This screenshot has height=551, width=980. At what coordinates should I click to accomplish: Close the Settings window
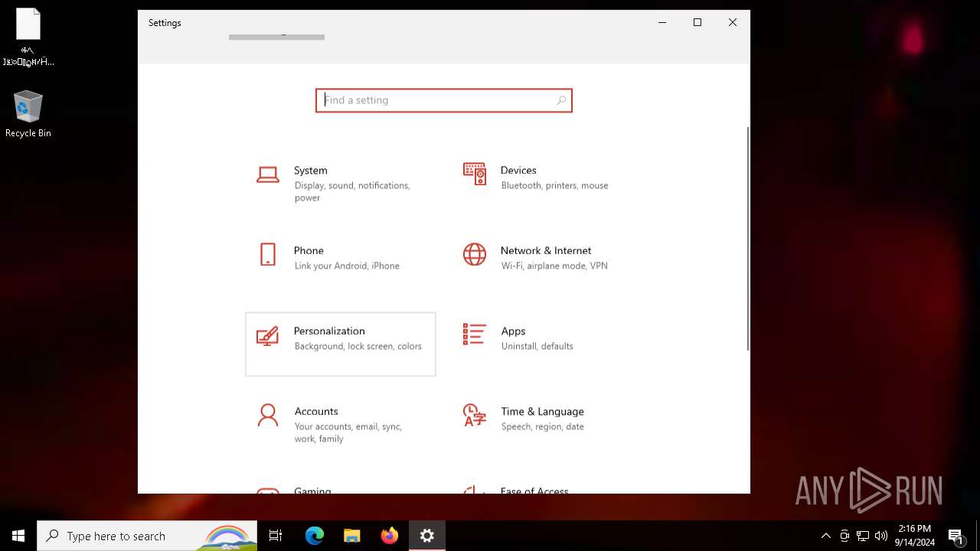click(733, 23)
